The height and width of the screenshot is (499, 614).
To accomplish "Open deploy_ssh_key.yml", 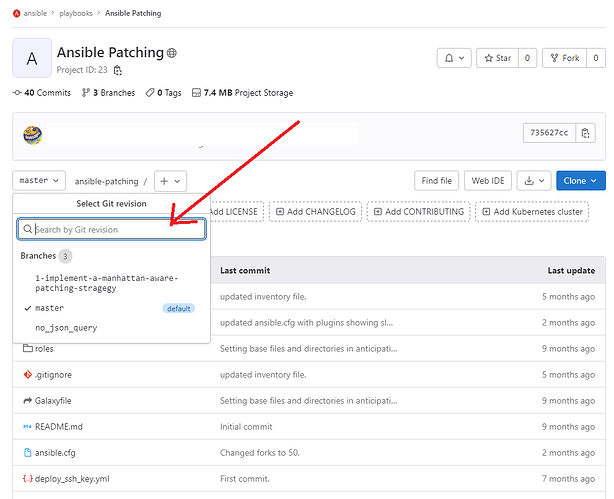I will click(72, 479).
